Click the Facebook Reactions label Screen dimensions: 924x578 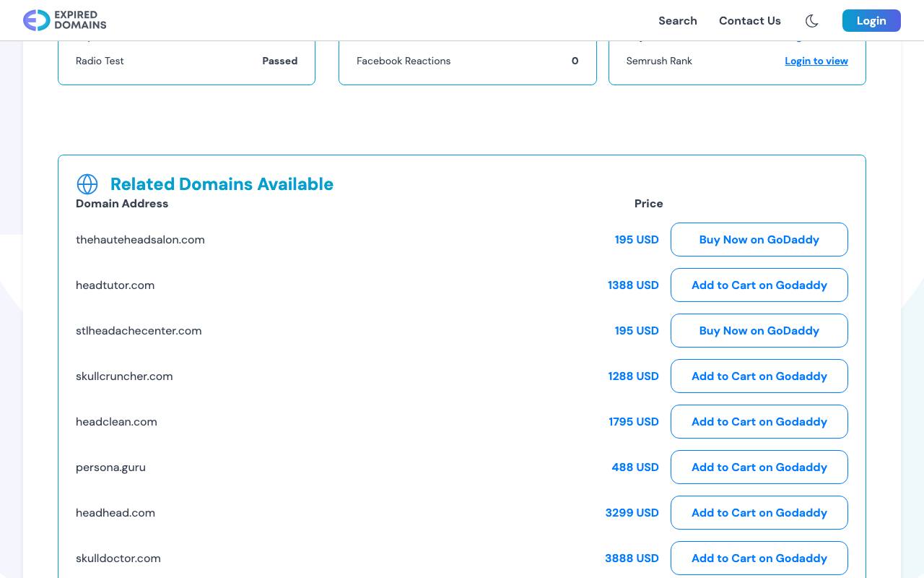click(x=404, y=61)
